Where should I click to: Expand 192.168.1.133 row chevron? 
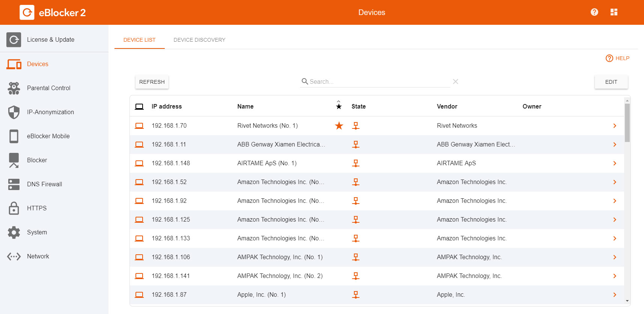tap(615, 239)
